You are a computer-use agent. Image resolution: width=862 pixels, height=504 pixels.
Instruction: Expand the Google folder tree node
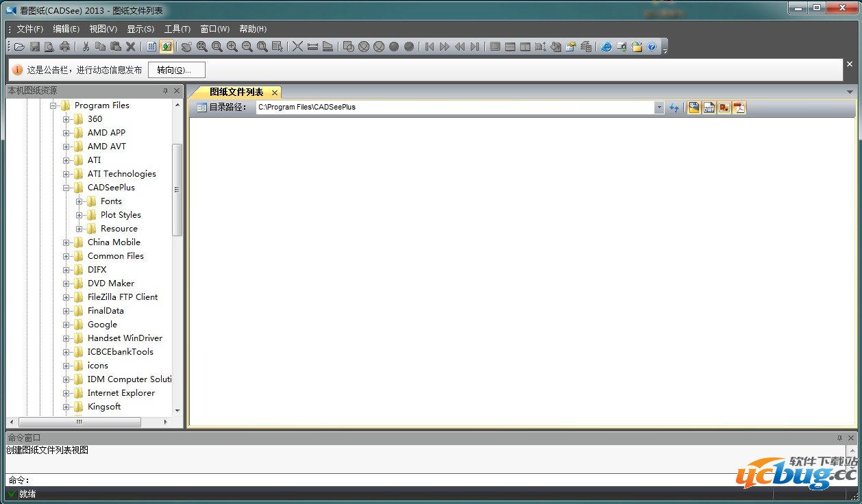coord(67,325)
